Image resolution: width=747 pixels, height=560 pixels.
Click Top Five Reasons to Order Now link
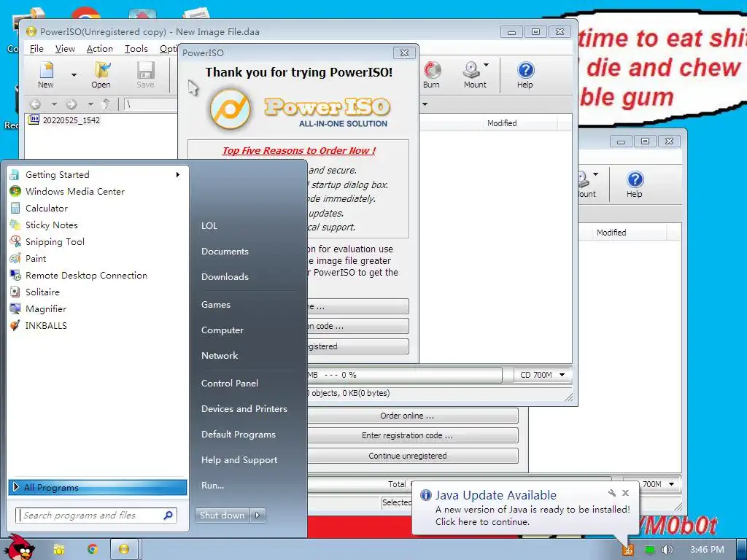[298, 150]
